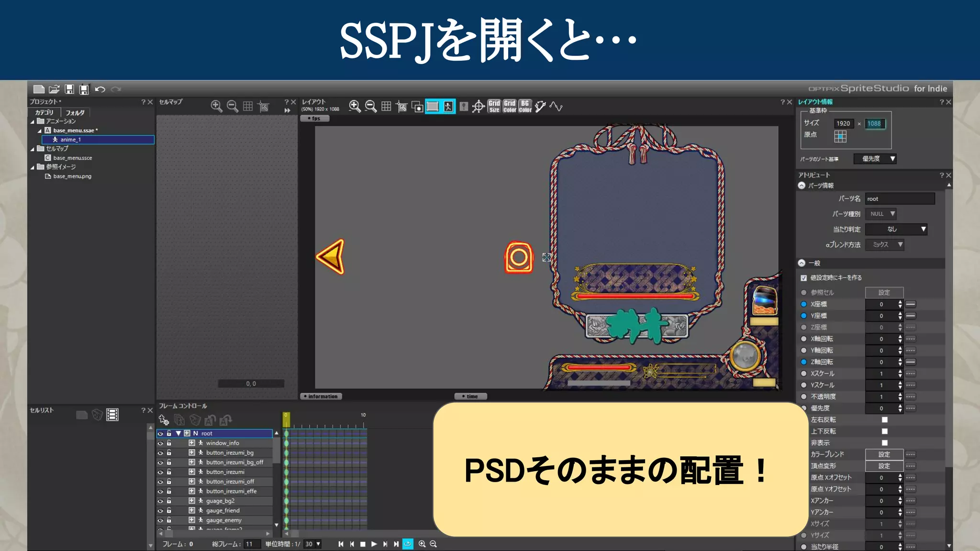Screen dimensions: 980x551
Task: Click the 頂点変形 設定 button
Action: point(884,466)
